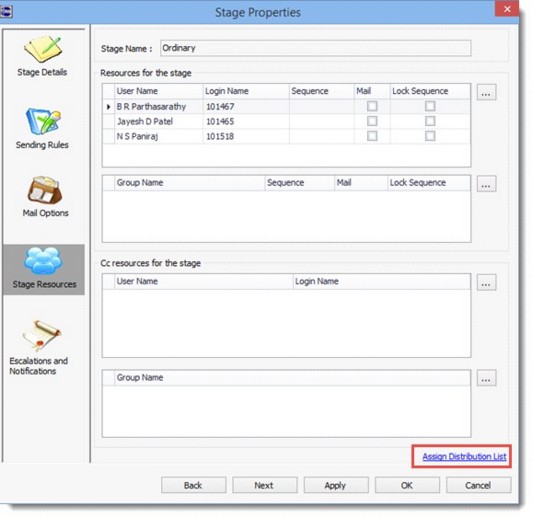The height and width of the screenshot is (518, 533).
Task: Tick Lock Sequence for Jayesh D Patel
Action: (x=430, y=121)
